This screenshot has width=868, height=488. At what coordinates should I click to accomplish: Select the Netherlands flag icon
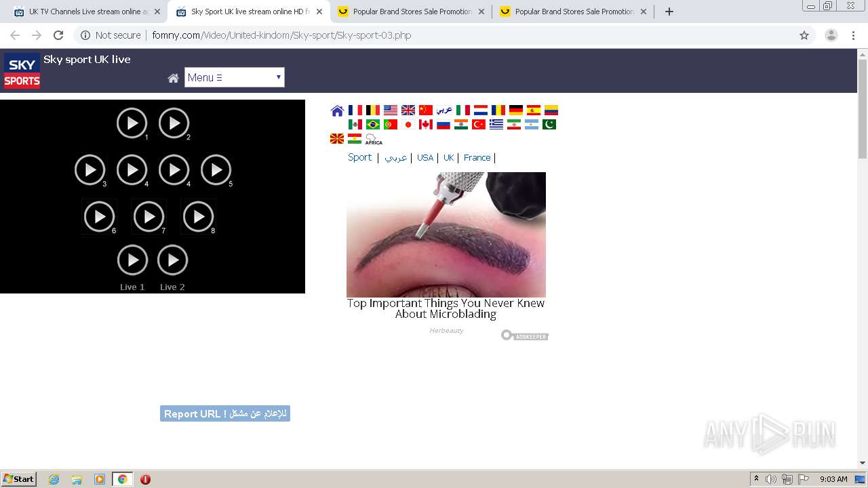click(x=481, y=110)
